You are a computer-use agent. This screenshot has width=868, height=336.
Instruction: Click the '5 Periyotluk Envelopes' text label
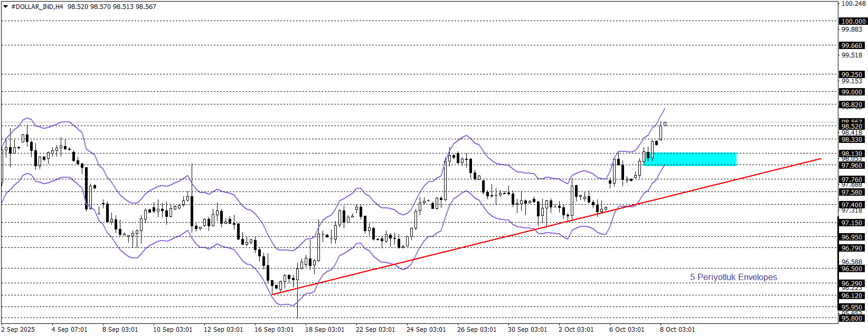point(733,277)
